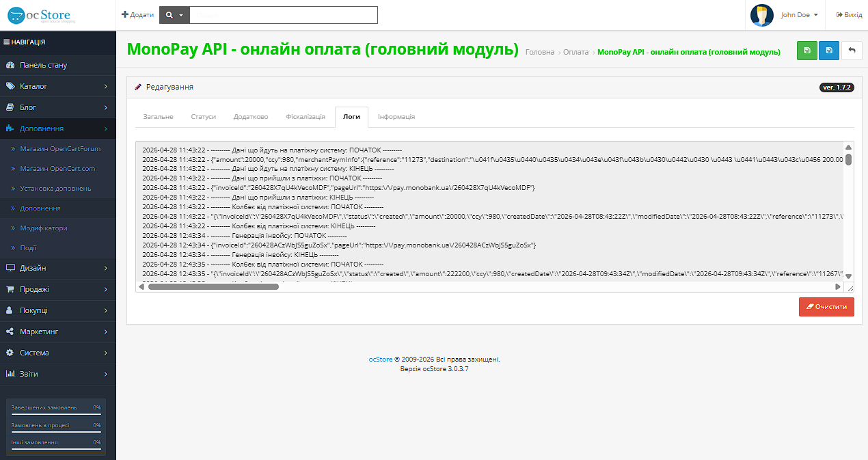The height and width of the screenshot is (460, 868).
Task: Click the Замовлень в процесі progress bar
Action: point(56,432)
